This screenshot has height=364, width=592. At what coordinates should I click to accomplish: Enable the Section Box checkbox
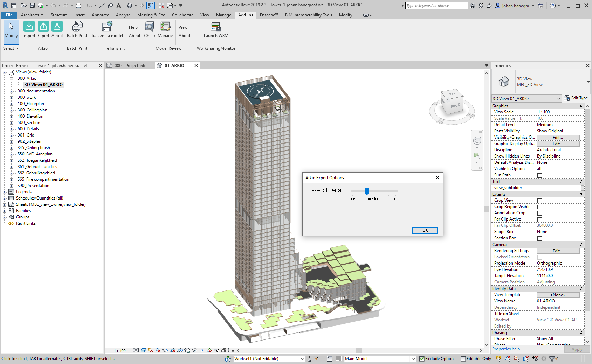point(539,238)
